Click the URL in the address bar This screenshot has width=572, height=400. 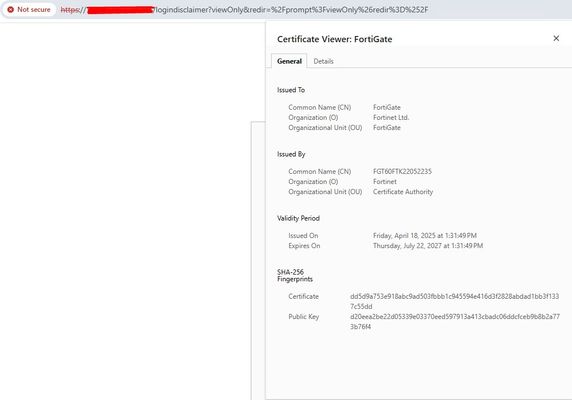(x=244, y=10)
